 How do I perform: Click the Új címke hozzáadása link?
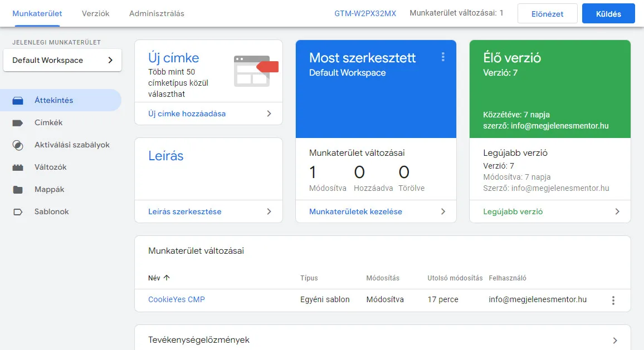pyautogui.click(x=187, y=114)
